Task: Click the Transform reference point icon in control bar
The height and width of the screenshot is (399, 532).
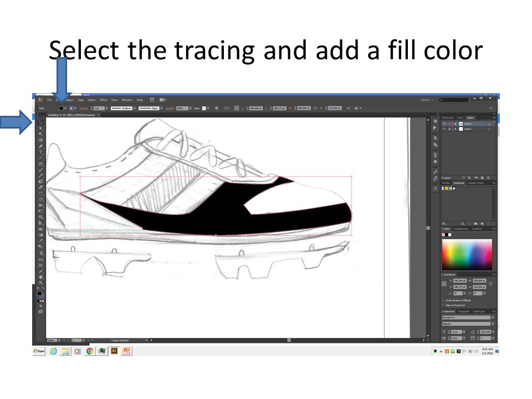Action: [237, 108]
